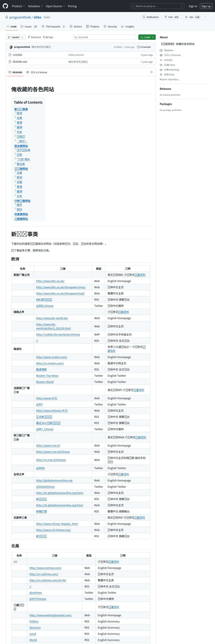Open the sites repository link
Viewport: 215px width, 644px height.
coord(37,17)
